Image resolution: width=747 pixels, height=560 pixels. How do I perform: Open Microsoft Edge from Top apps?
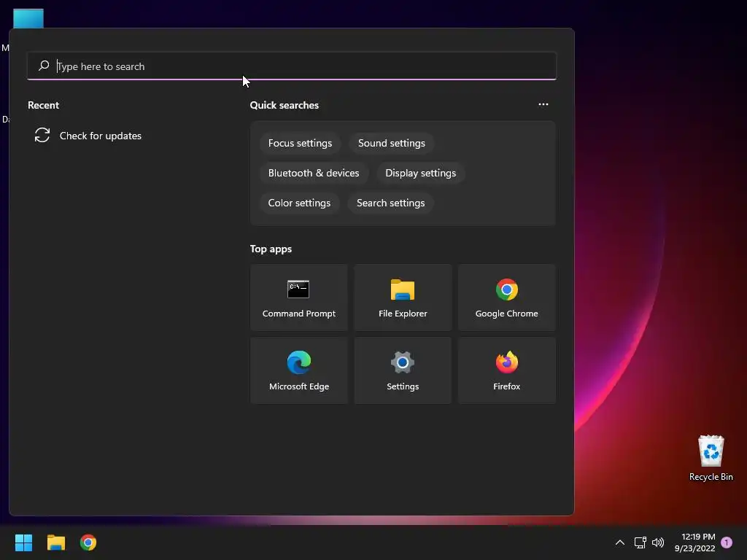[298, 370]
